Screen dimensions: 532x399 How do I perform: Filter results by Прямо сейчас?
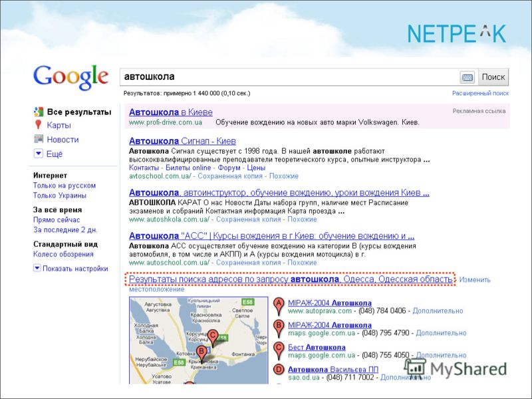57,220
